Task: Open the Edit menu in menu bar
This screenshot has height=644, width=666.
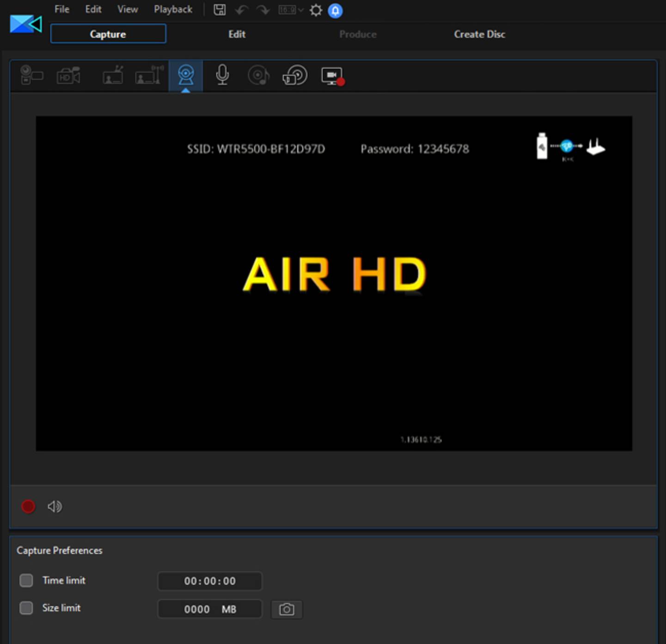Action: 93,9
